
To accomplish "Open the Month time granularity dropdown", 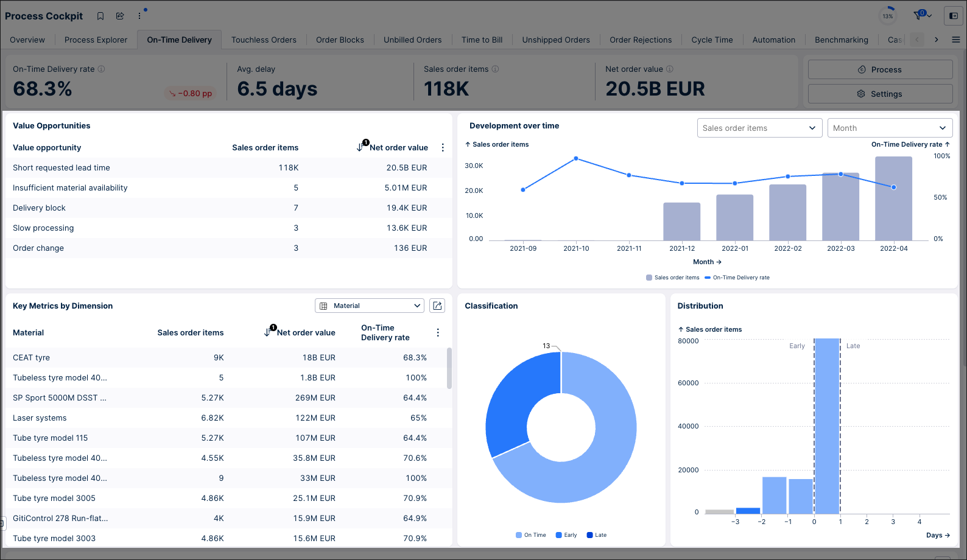I will pos(890,128).
